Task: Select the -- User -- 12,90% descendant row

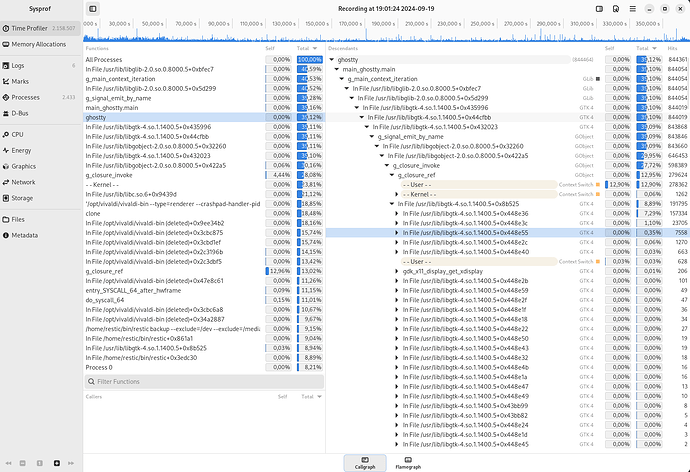Action: [x=508, y=185]
